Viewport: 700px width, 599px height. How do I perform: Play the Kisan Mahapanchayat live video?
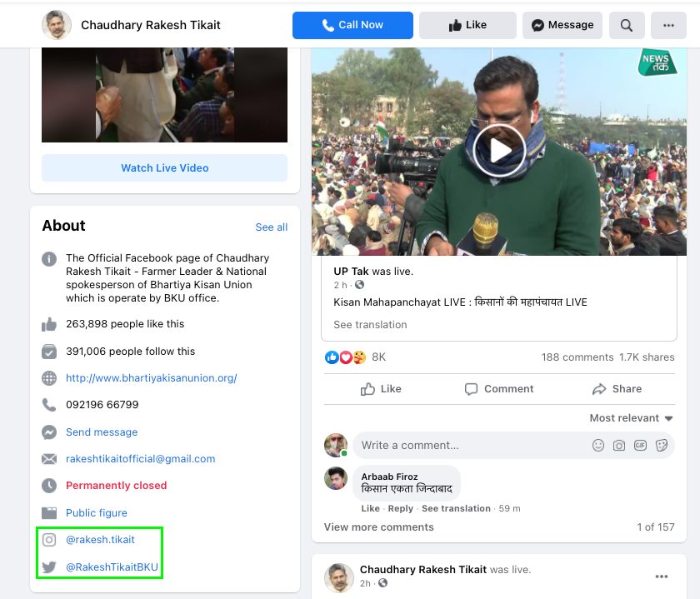pos(498,150)
